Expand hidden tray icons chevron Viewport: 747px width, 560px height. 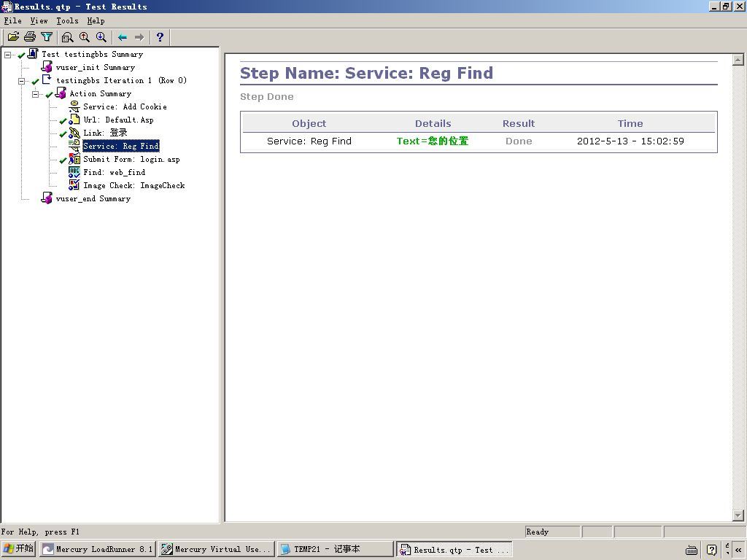738,550
